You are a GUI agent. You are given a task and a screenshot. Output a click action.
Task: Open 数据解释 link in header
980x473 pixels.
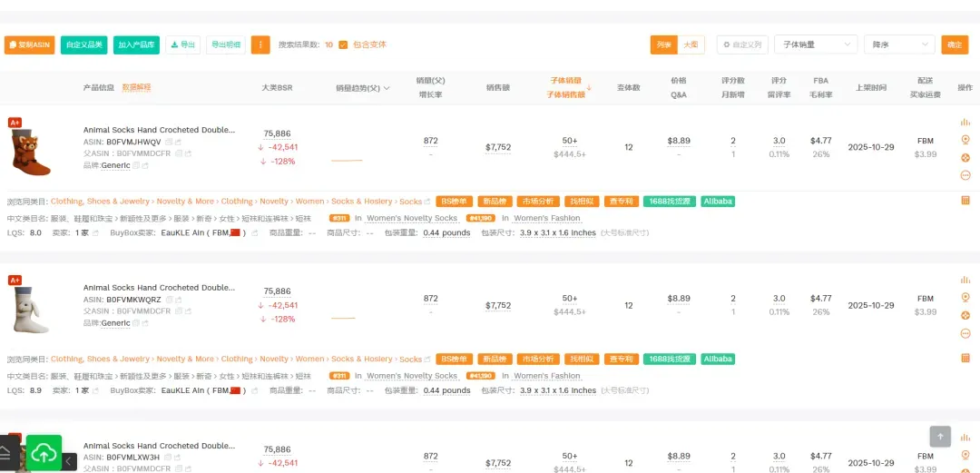(x=136, y=87)
